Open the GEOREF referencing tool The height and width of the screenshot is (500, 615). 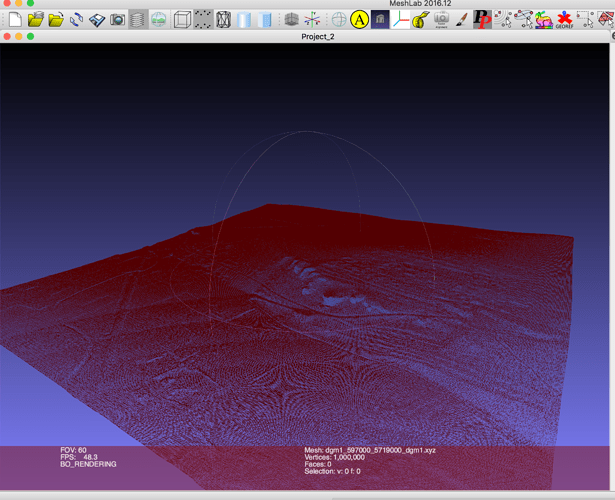[565, 19]
